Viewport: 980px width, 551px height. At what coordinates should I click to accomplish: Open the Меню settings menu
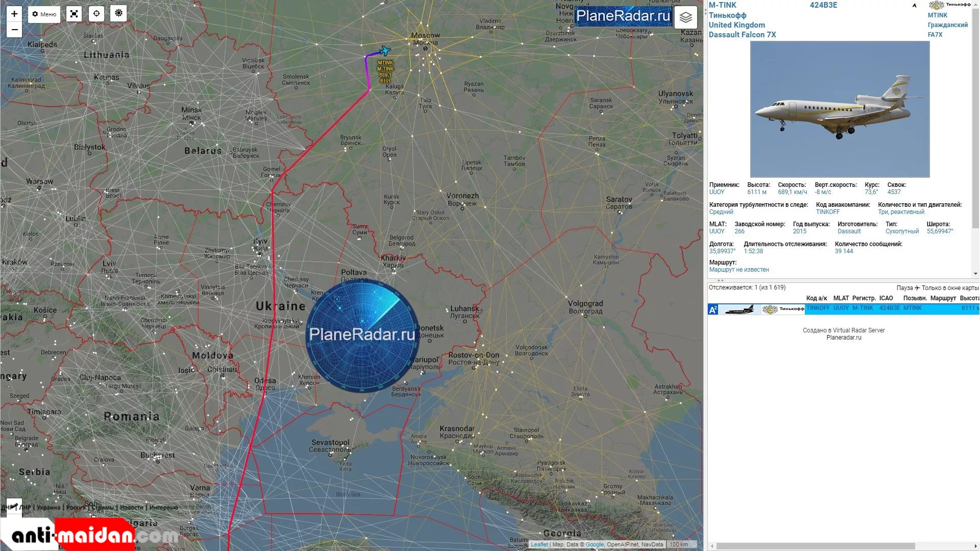pyautogui.click(x=44, y=14)
